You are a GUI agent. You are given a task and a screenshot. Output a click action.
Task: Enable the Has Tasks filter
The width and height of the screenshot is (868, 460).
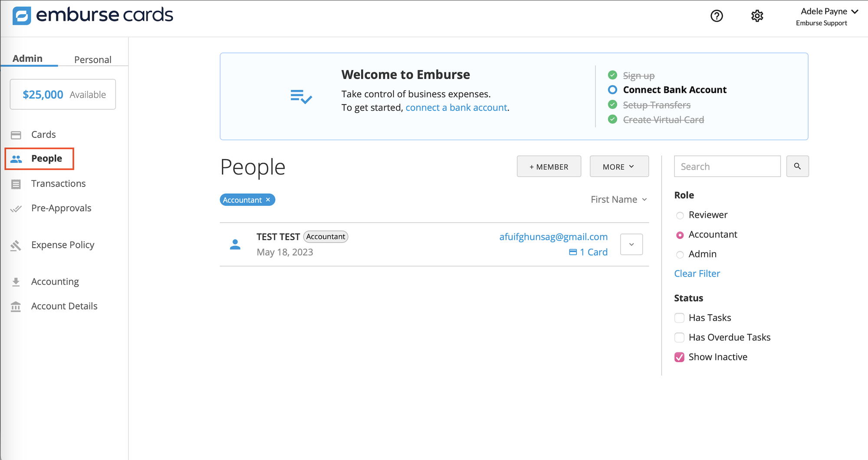pos(679,318)
